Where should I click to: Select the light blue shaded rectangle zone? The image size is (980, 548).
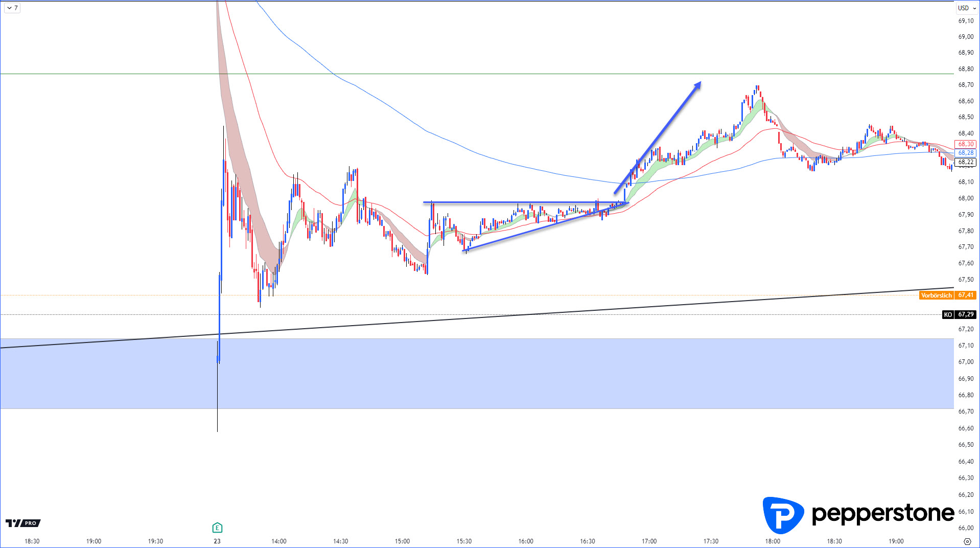477,373
